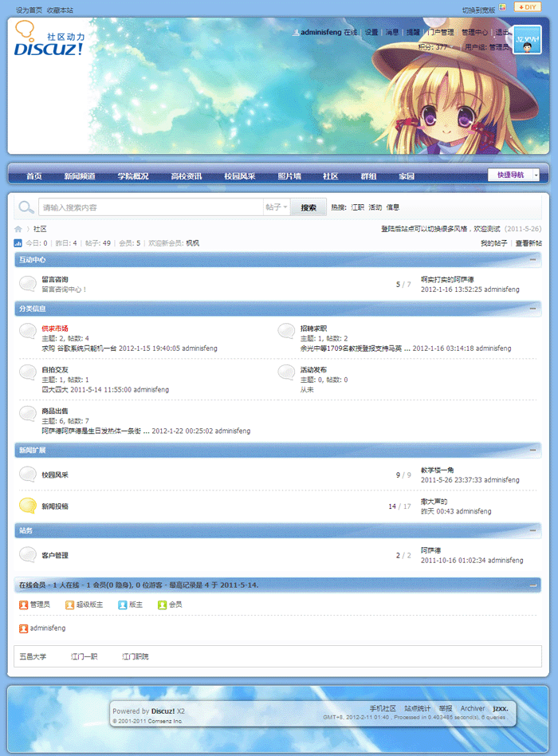This screenshot has width=558, height=756.
Task: Click the 超级版主 legend icon
Action: coord(69,604)
